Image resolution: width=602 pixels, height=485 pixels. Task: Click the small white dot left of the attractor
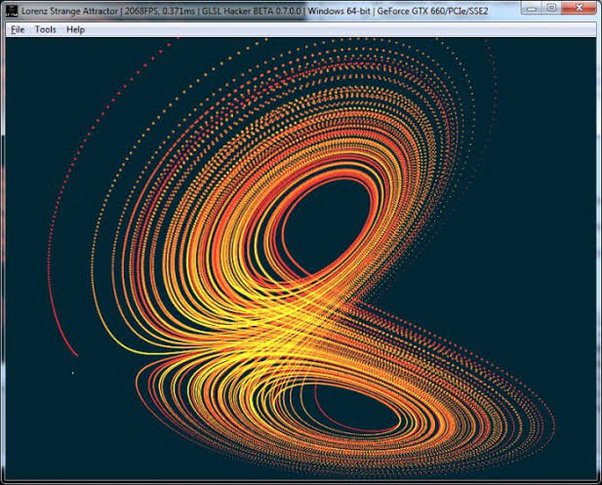[73, 372]
